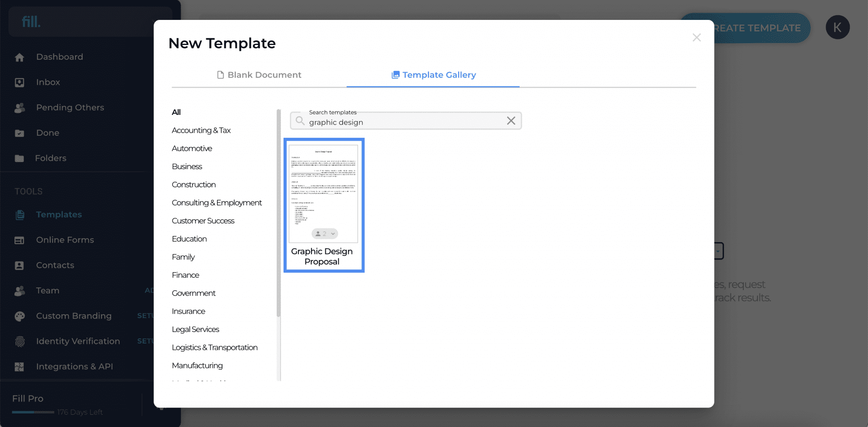Select the Pending Others icon
This screenshot has height=427, width=868.
click(19, 108)
